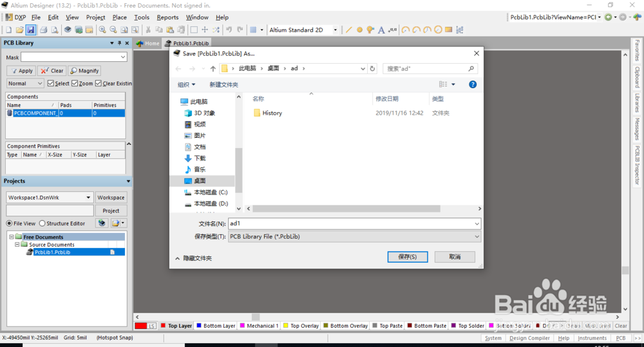The width and height of the screenshot is (644, 347).
Task: Click 隐藏文件夹 to collapse folder pane
Action: pyautogui.click(x=193, y=258)
